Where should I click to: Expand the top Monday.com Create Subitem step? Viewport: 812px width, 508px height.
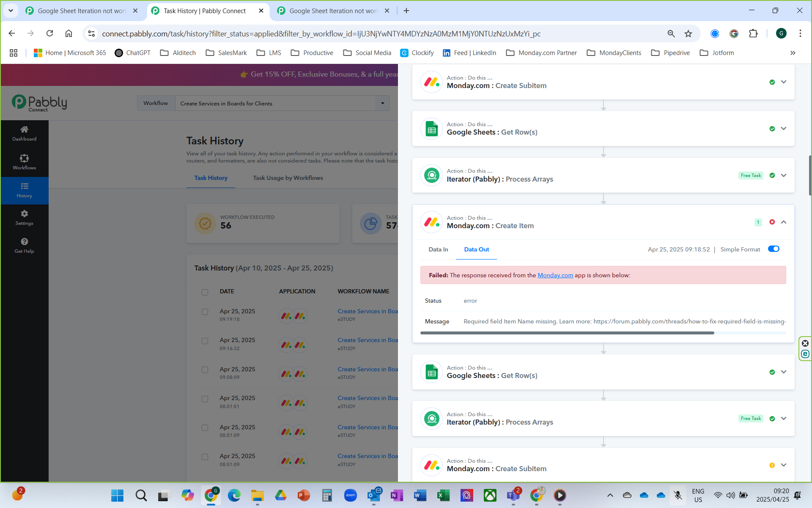tap(784, 82)
